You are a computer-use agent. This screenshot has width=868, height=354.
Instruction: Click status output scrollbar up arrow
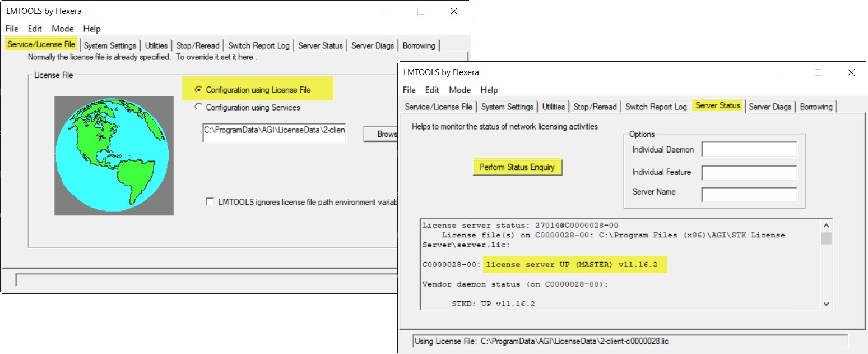[x=826, y=226]
